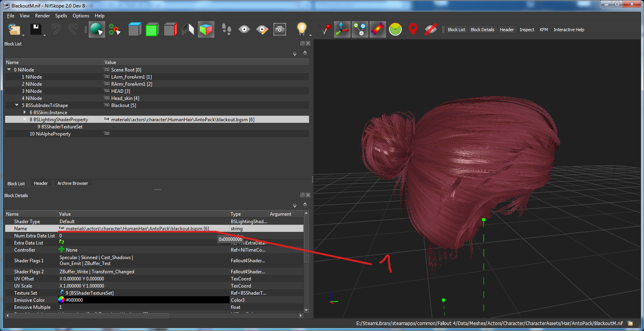This screenshot has height=331, width=644.
Task: Open the Help menu
Action: [x=99, y=16]
